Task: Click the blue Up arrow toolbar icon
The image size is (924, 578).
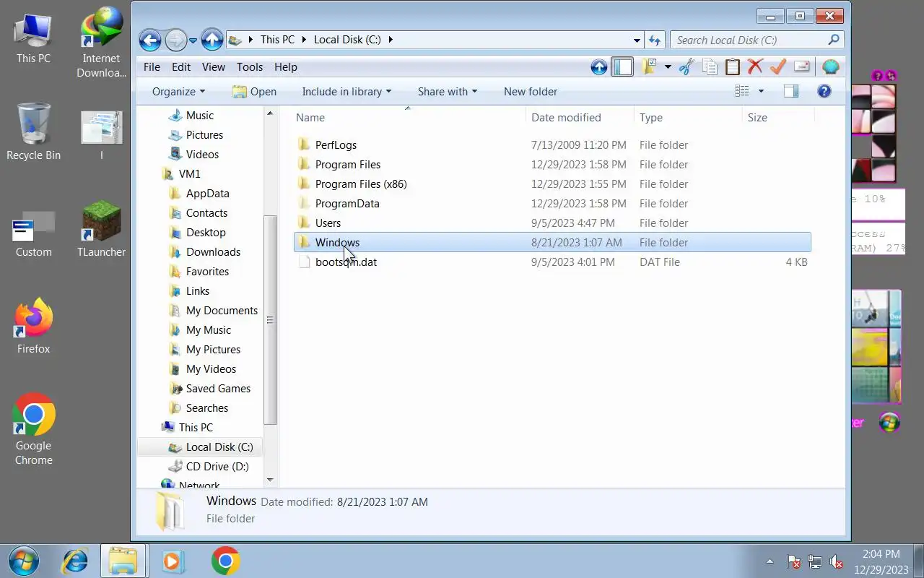Action: click(598, 67)
